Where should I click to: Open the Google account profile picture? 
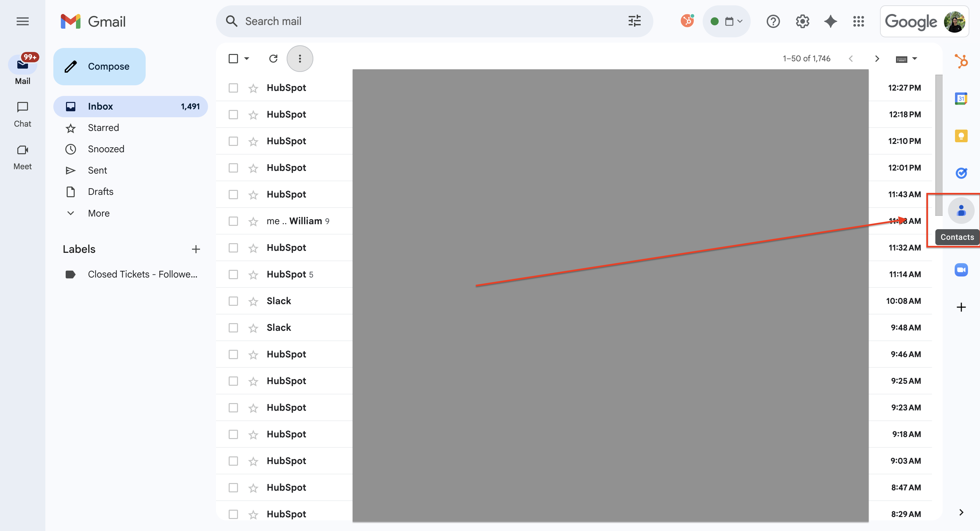(x=954, y=22)
